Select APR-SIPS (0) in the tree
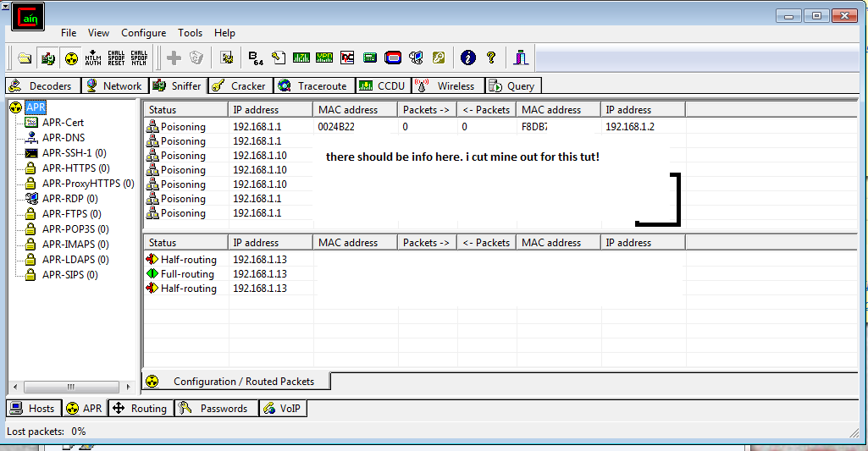Screen dimensions: 868x451 [x=69, y=274]
